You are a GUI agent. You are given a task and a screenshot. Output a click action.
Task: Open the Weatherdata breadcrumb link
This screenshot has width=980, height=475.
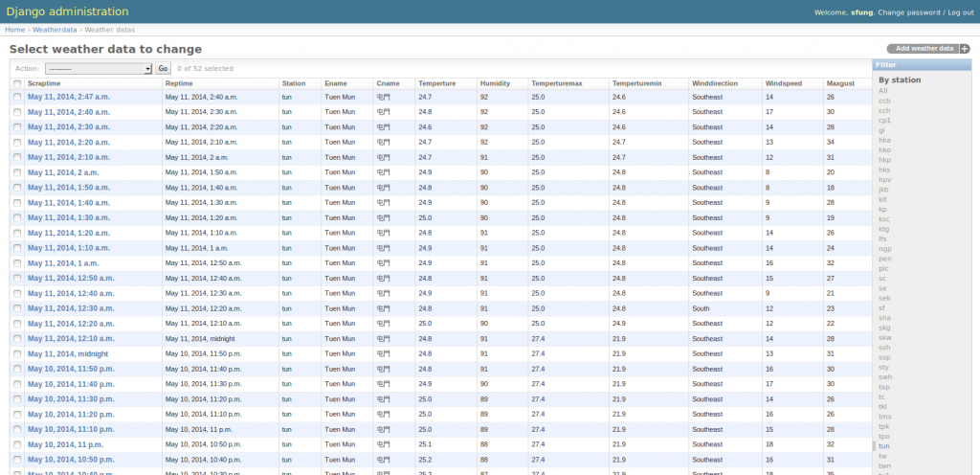click(x=55, y=30)
